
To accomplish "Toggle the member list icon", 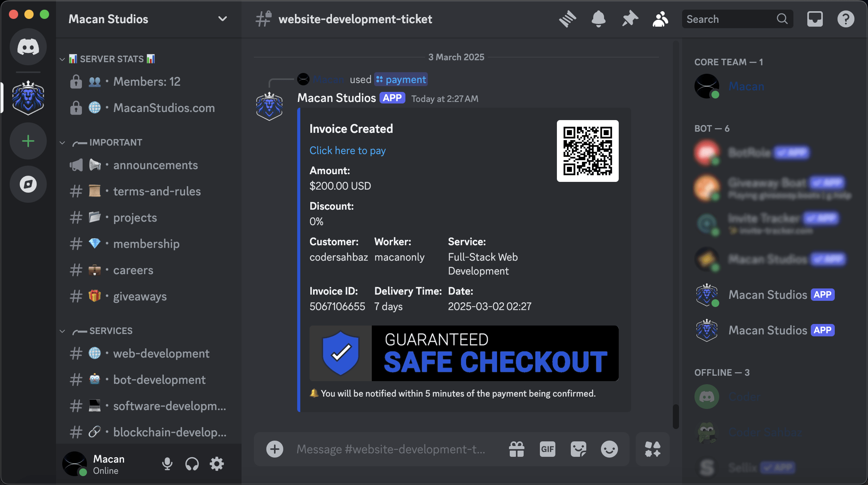I will [x=660, y=19].
